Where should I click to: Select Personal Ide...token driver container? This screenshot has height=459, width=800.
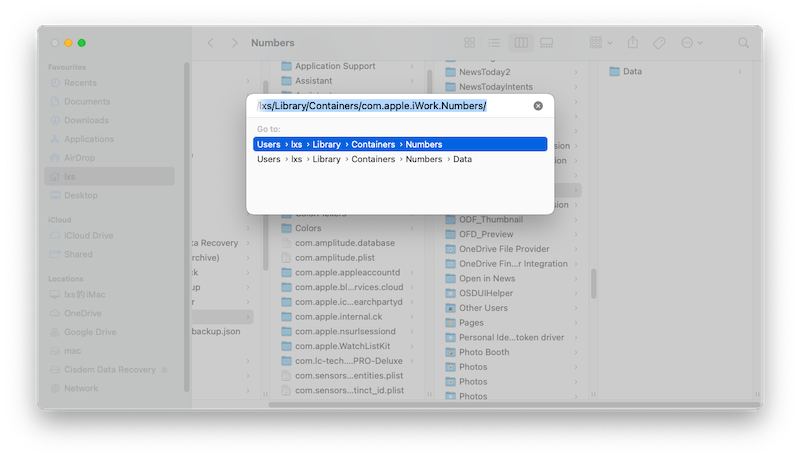click(x=512, y=337)
